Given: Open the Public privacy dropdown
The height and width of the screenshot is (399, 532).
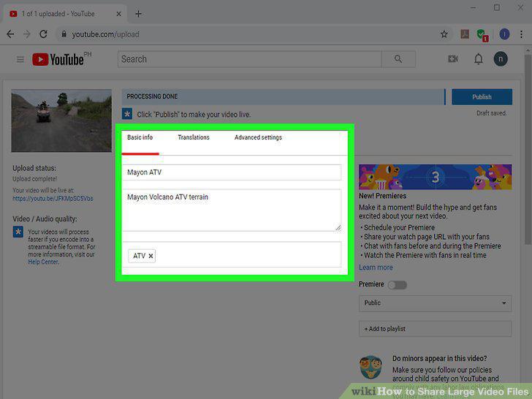Looking at the screenshot, I should [x=436, y=303].
